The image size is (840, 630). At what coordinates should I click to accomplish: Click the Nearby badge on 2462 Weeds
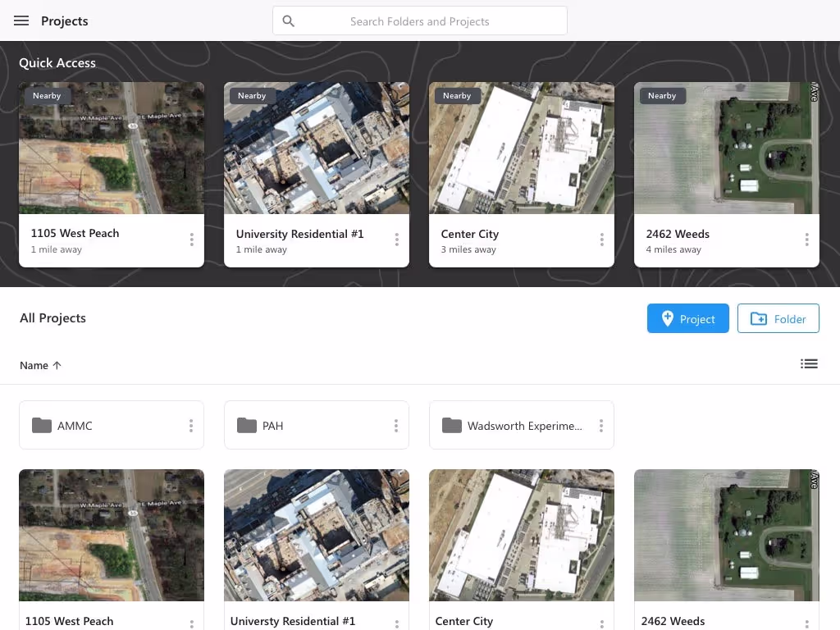[x=662, y=95]
